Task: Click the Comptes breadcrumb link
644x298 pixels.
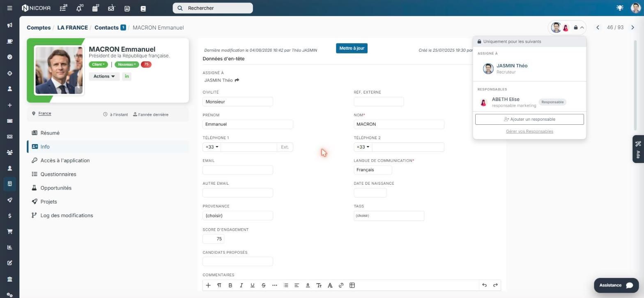Action: click(39, 28)
